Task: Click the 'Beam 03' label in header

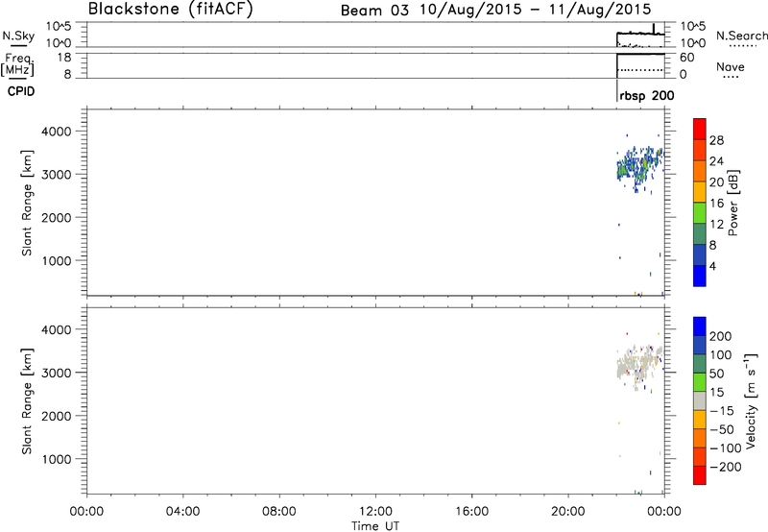Action: (374, 11)
